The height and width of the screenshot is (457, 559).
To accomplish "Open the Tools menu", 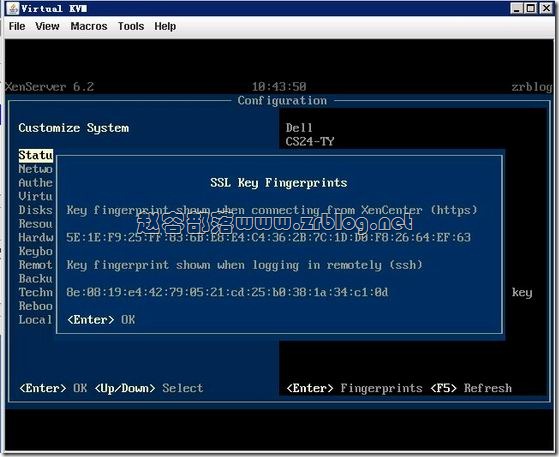I will click(131, 26).
